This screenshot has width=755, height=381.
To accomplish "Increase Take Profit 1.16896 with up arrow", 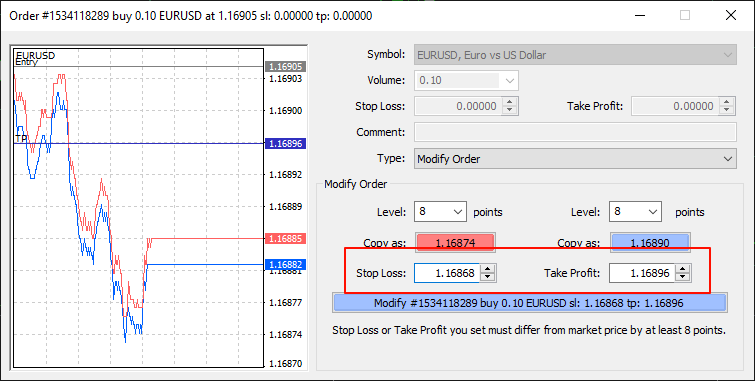I will [682, 269].
